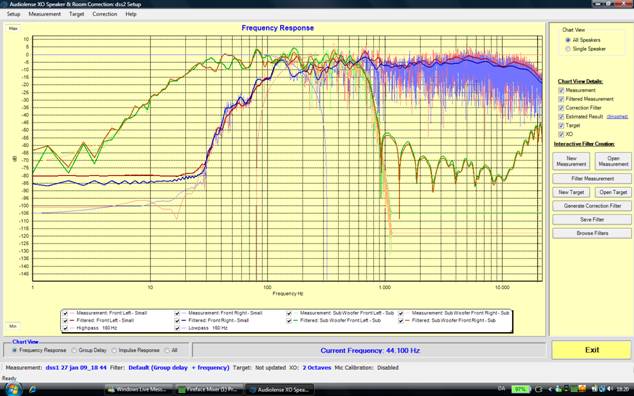Uncheck Measurement: Sub Woofer Front Left - Sub
Screen dimensions: 634x396
[289, 313]
